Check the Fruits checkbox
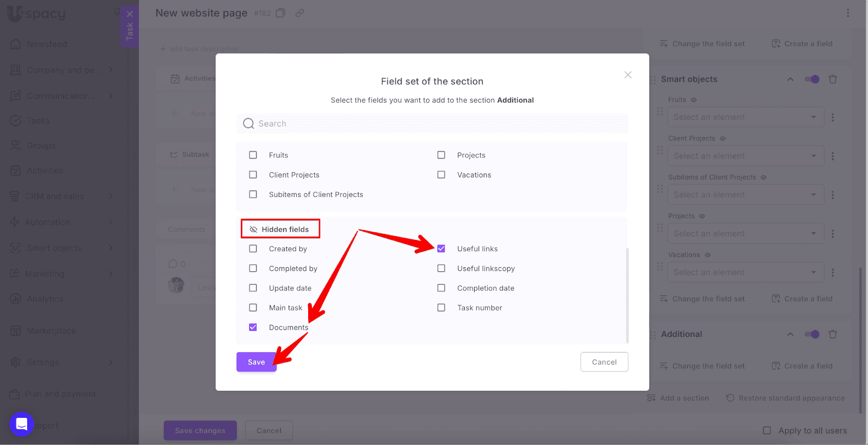 [253, 155]
